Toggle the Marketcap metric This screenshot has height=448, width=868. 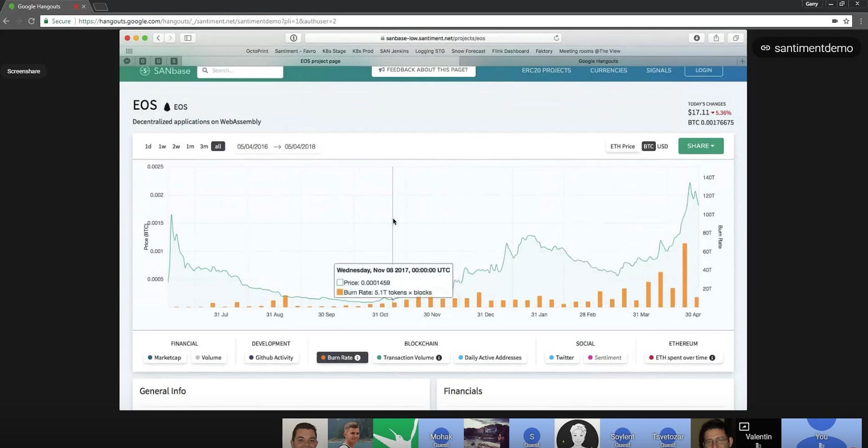click(x=164, y=358)
